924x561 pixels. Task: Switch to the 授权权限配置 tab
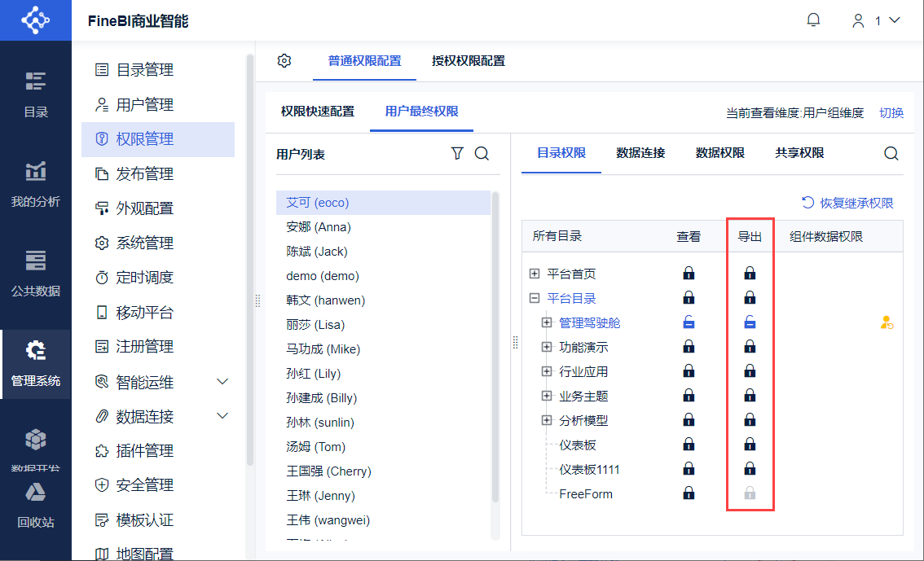click(469, 60)
